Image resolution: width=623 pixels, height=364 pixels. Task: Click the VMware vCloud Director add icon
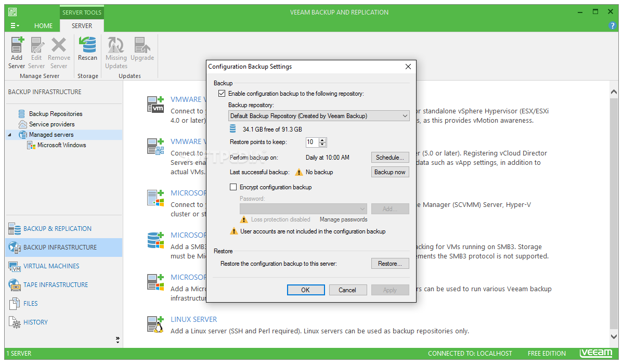point(155,147)
